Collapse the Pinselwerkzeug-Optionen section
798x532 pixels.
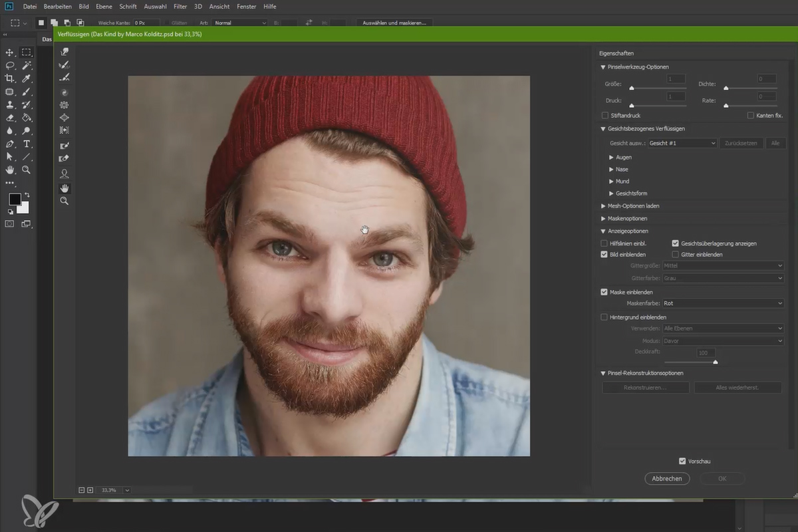point(603,67)
